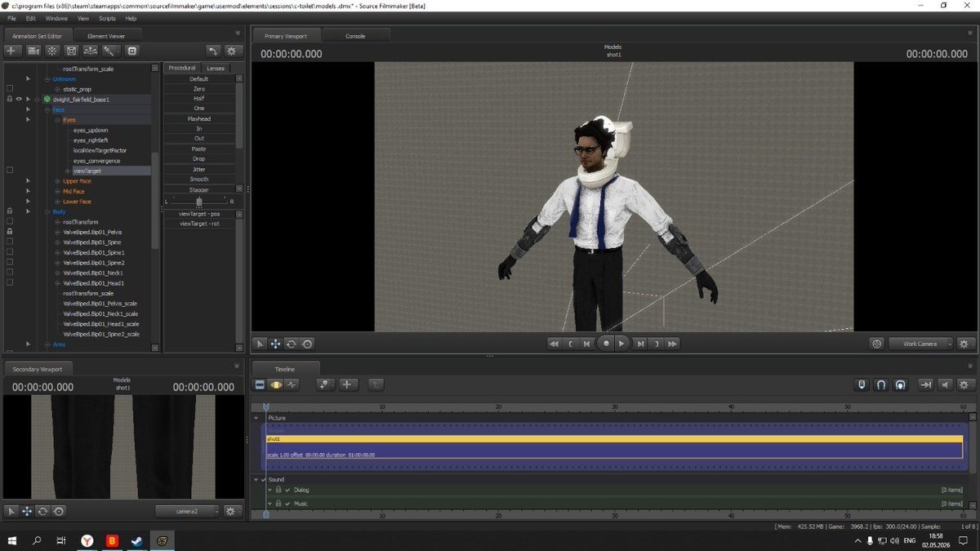Apply the Zero procedural preset
This screenshot has height=551, width=980.
(199, 88)
